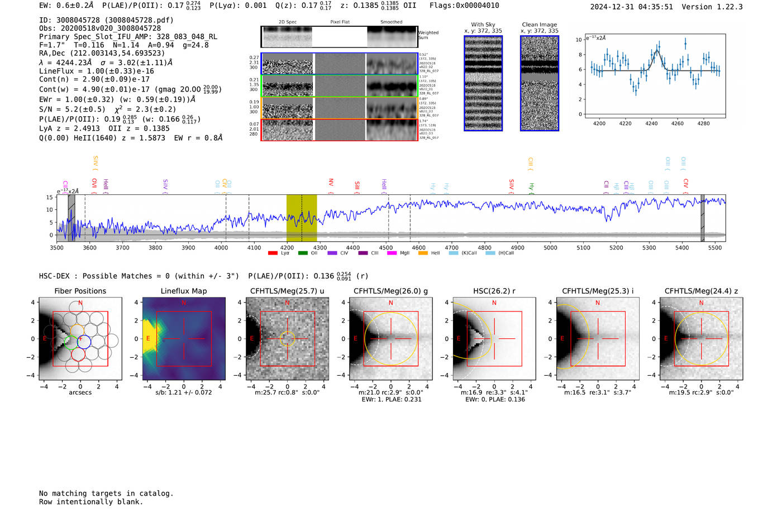Select the With Sky 2D image
This screenshot has height=532, width=782.
(483, 83)
